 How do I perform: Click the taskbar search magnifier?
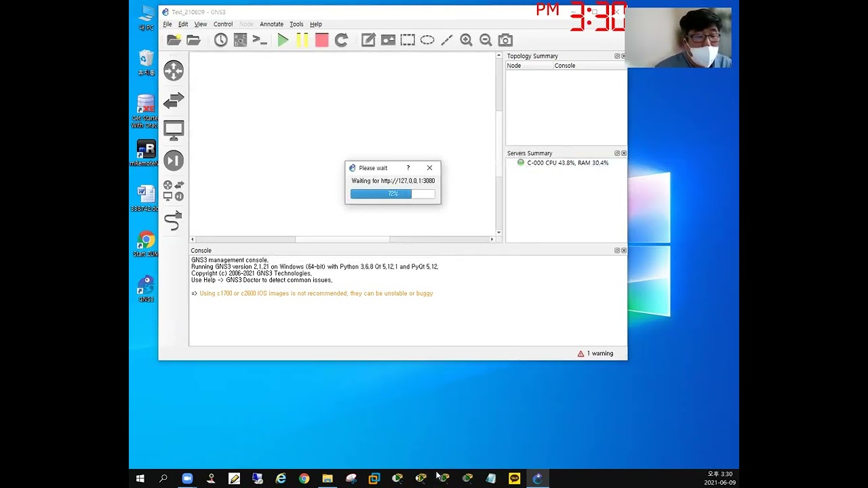pos(163,479)
